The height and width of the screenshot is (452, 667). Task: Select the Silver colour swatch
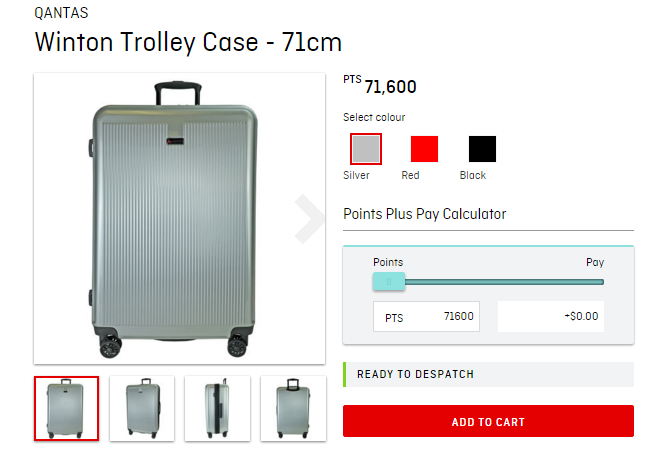[x=365, y=149]
